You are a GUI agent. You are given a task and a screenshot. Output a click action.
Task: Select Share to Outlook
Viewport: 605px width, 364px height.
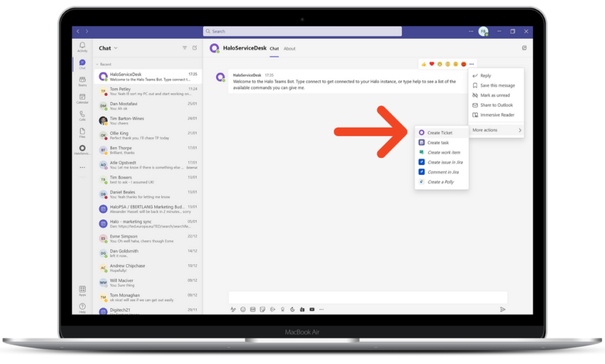point(496,105)
